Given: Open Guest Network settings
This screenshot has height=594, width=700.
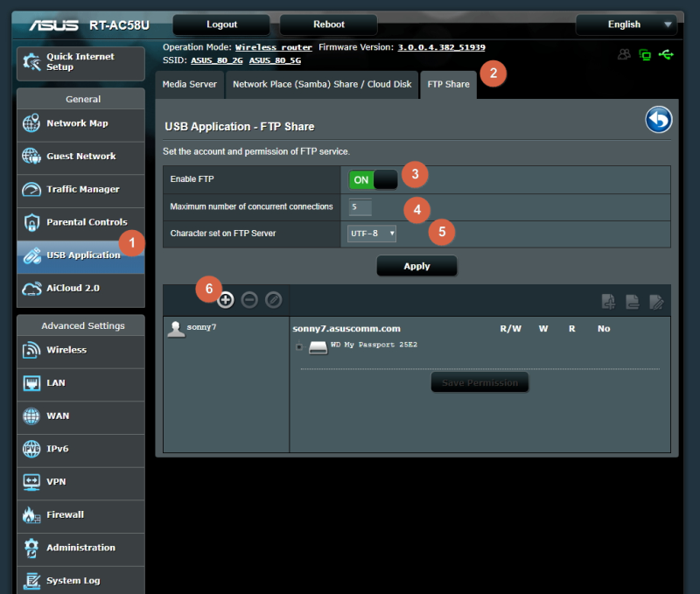Looking at the screenshot, I should point(80,157).
